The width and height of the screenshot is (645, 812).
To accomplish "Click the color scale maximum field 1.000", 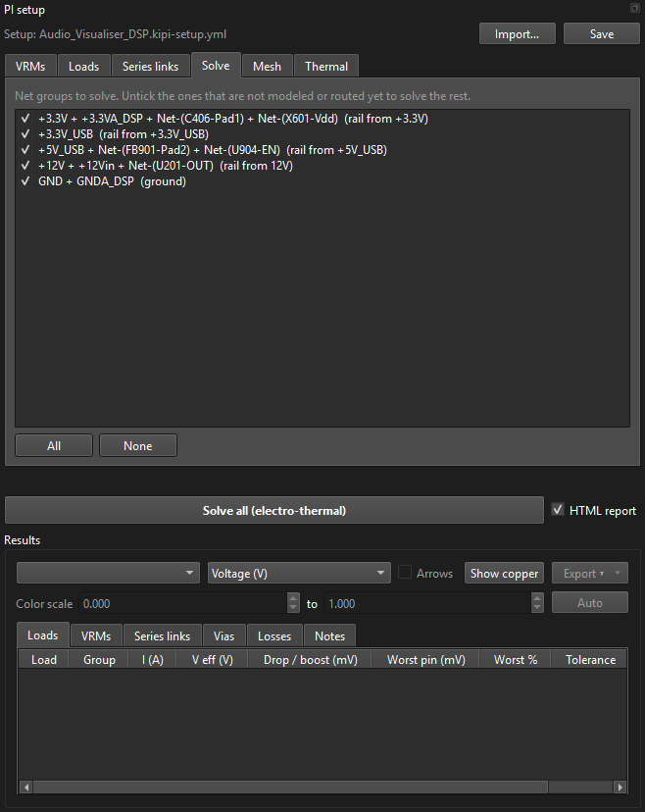I will (x=427, y=604).
